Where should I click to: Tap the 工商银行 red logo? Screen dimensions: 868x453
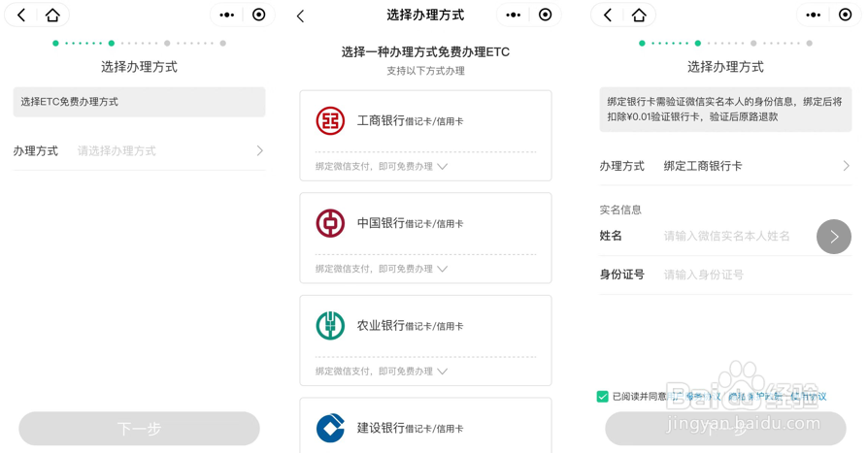(x=330, y=120)
